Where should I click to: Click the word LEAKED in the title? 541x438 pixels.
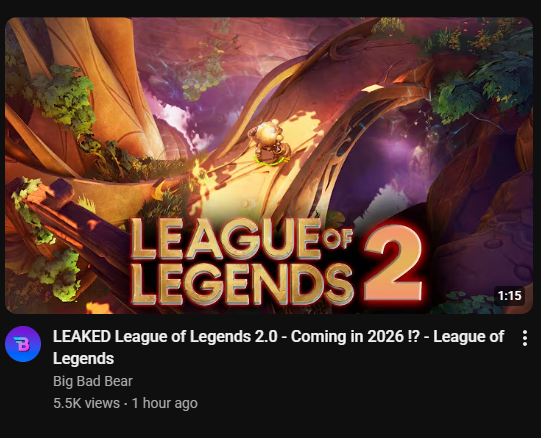[82, 337]
